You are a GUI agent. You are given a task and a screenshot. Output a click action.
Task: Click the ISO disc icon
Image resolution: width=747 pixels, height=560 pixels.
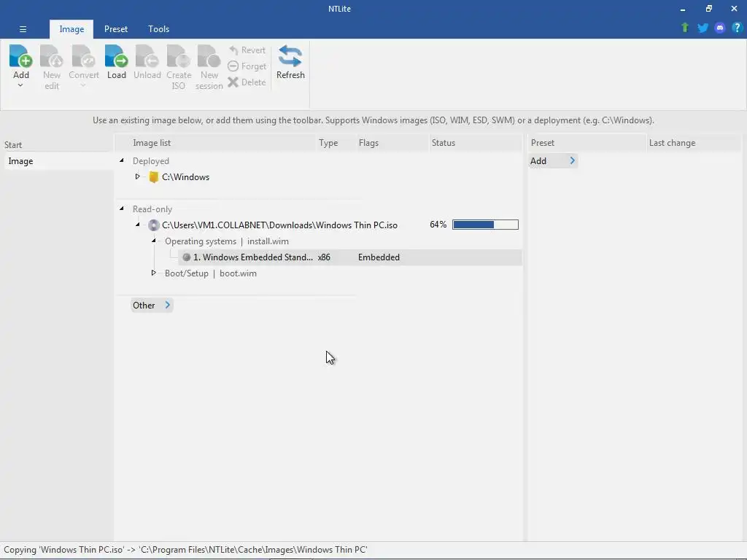[153, 225]
